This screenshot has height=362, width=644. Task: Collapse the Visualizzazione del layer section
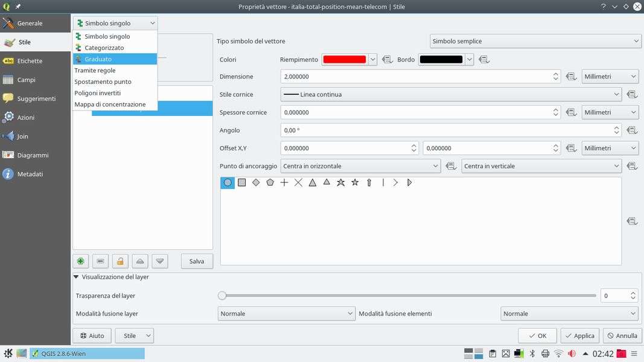[76, 277]
